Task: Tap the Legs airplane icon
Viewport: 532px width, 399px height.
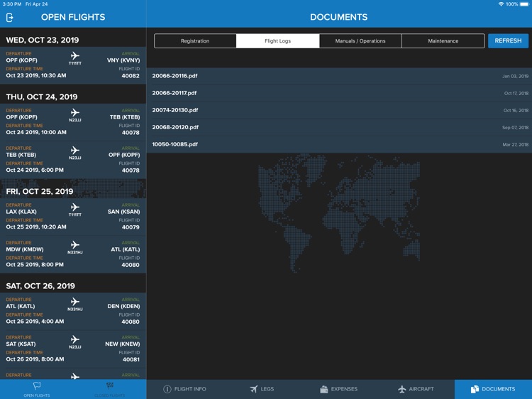Action: point(253,389)
